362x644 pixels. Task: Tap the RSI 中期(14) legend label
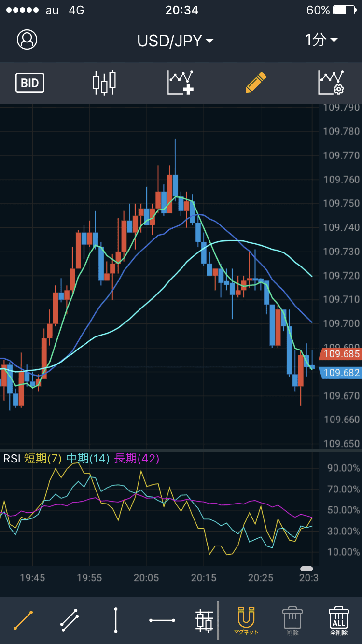[88, 459]
